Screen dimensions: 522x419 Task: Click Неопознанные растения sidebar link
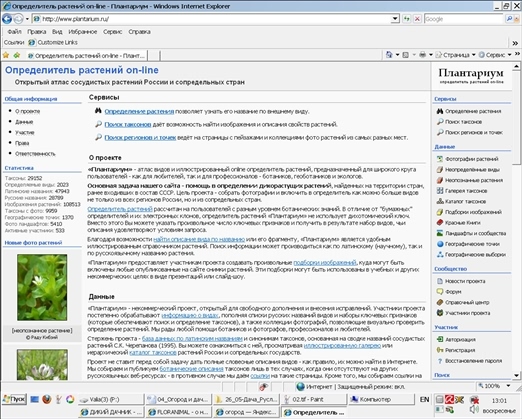(x=474, y=180)
